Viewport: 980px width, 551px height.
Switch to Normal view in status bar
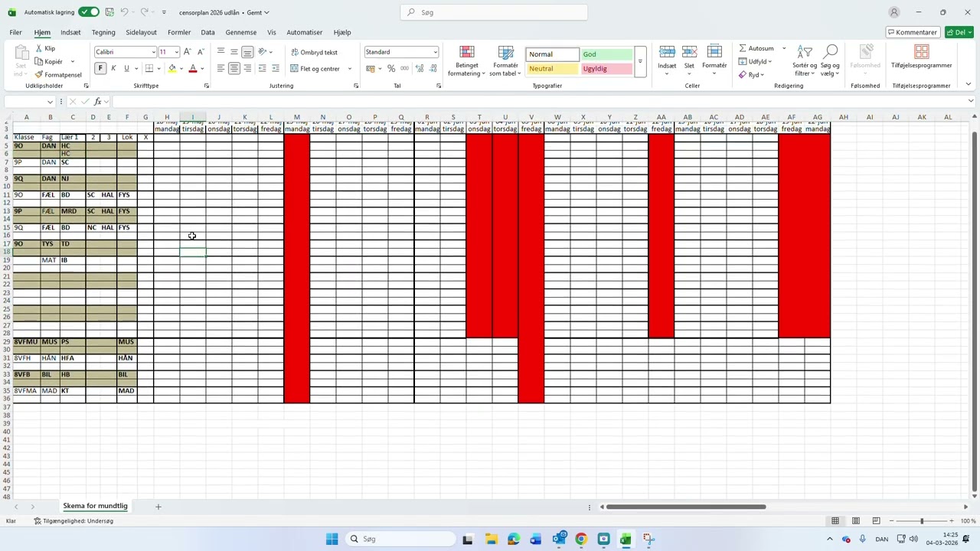click(835, 521)
